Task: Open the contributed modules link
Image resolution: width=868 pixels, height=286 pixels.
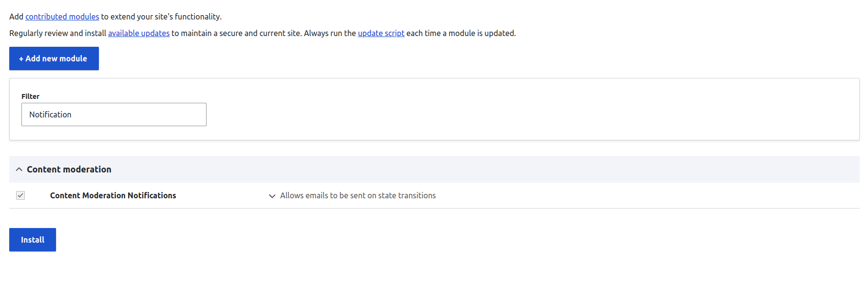Action: [x=62, y=16]
